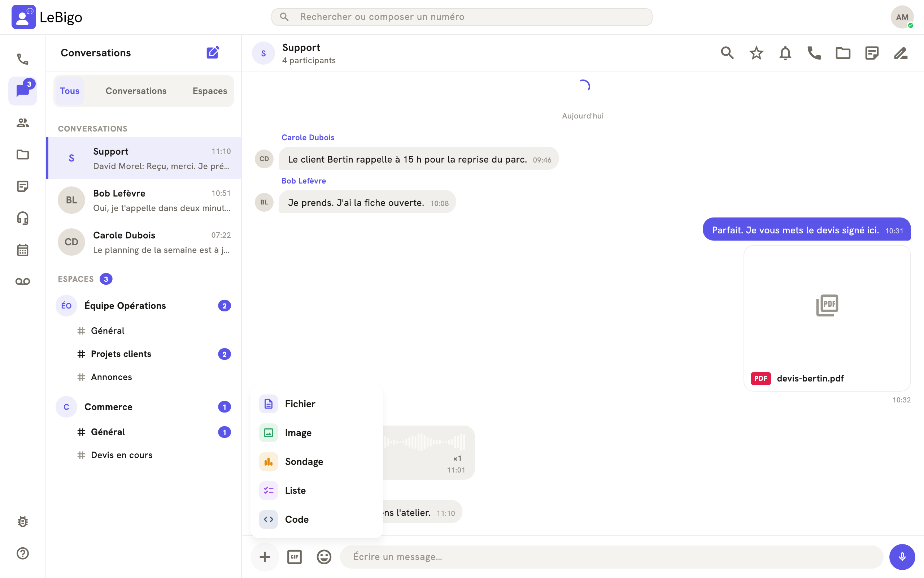The image size is (924, 578).
Task: Open the files folder sidebar icon
Action: [x=22, y=155]
